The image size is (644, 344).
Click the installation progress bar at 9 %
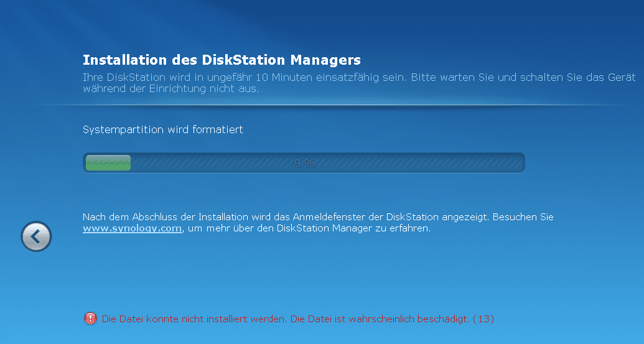[304, 163]
